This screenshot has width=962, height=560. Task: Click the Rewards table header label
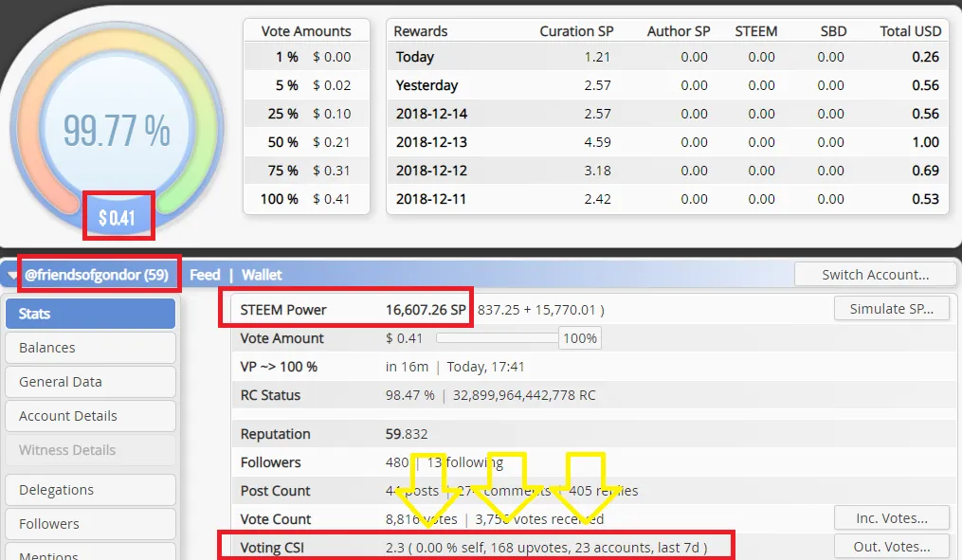pyautogui.click(x=420, y=31)
